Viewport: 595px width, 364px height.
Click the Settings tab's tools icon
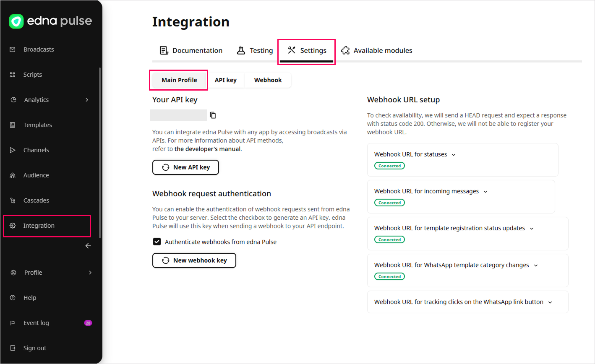point(292,50)
